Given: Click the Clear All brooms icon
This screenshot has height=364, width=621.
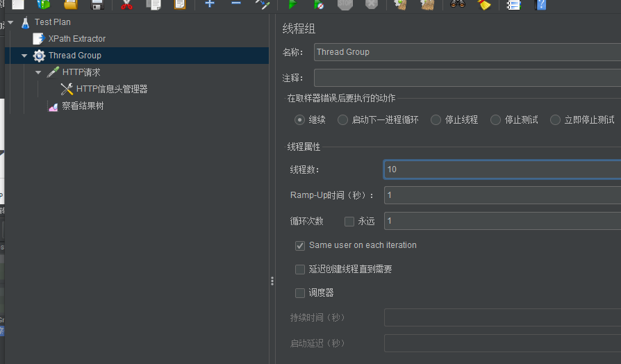Looking at the screenshot, I should (x=427, y=4).
